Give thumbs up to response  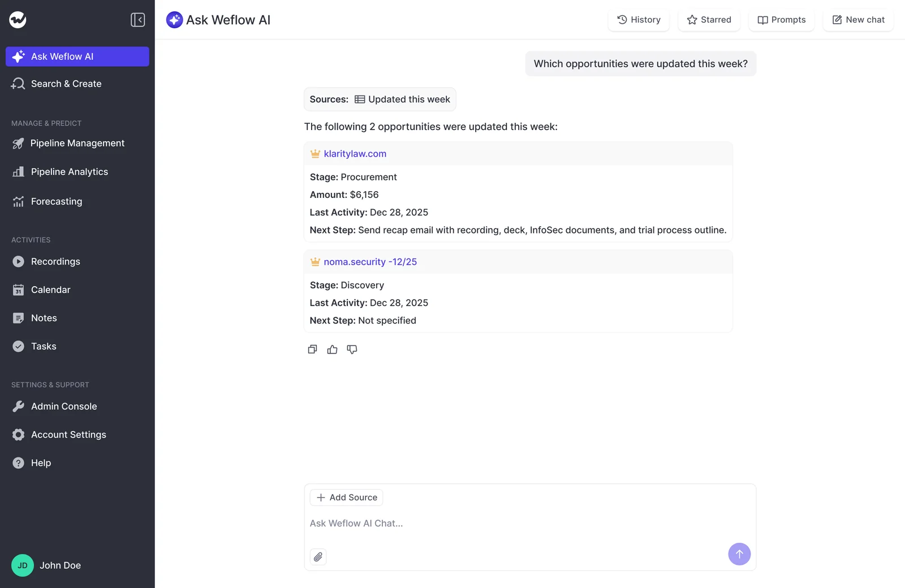click(332, 349)
